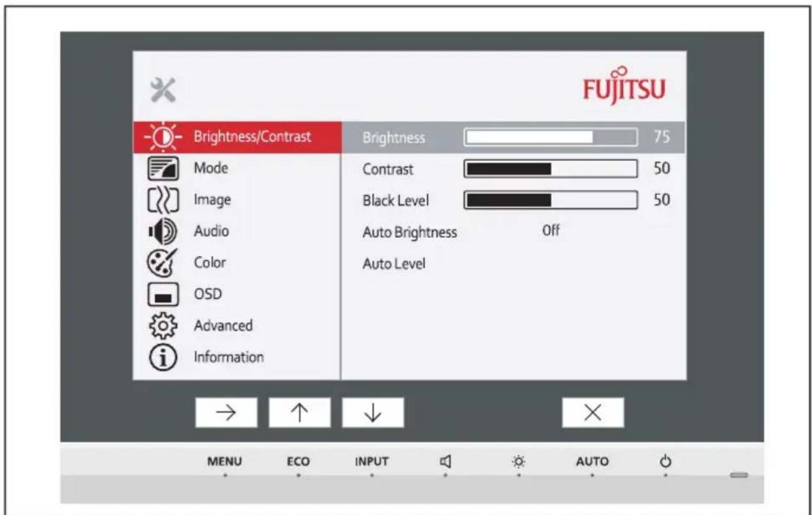The image size is (812, 515).
Task: Tap the MENU bezel button
Action: coord(225,461)
